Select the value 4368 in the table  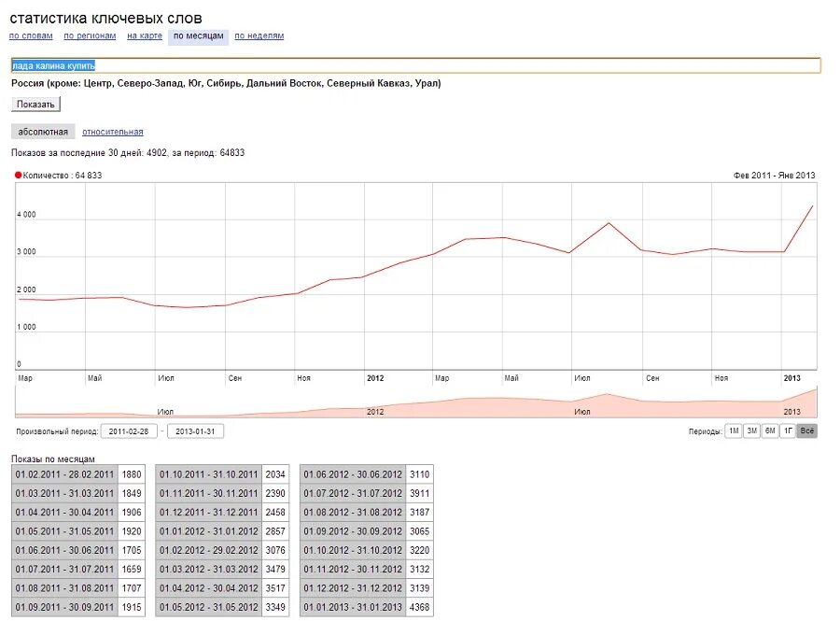coord(418,607)
